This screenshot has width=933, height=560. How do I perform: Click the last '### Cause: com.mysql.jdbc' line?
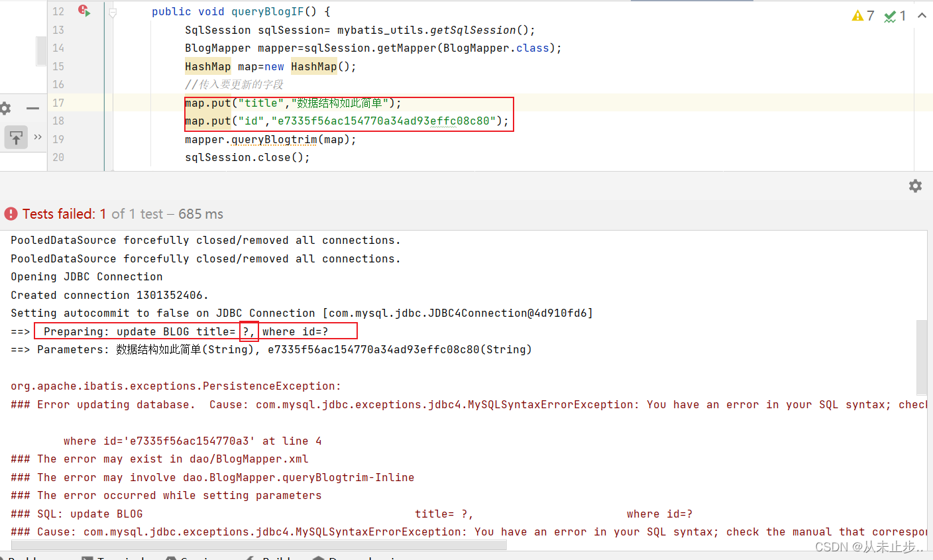pyautogui.click(x=469, y=532)
